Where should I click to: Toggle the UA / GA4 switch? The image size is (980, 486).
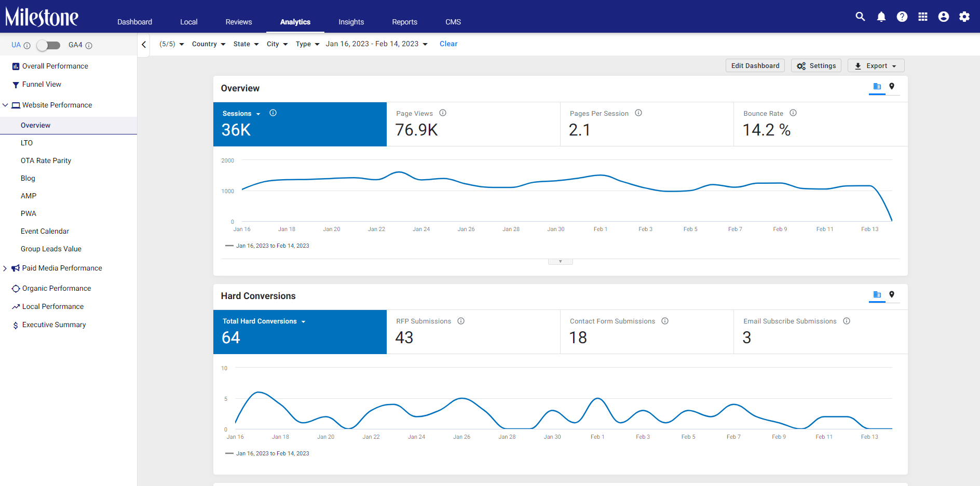[48, 45]
